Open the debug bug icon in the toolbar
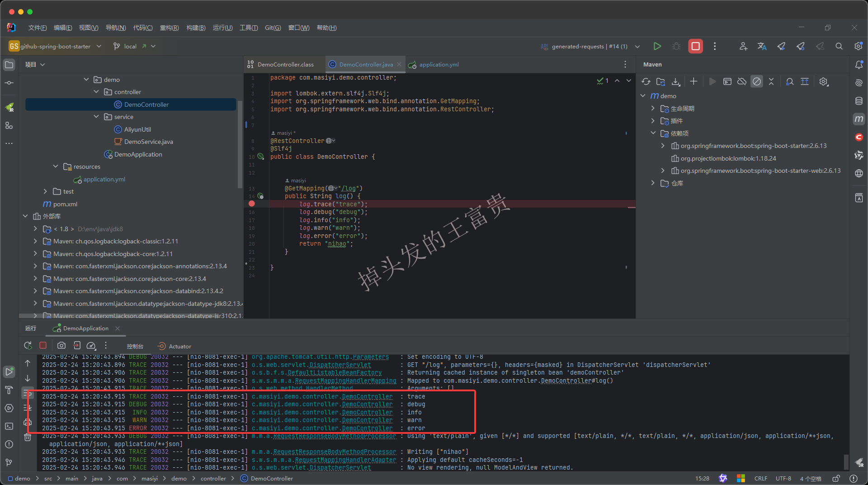 (x=676, y=46)
